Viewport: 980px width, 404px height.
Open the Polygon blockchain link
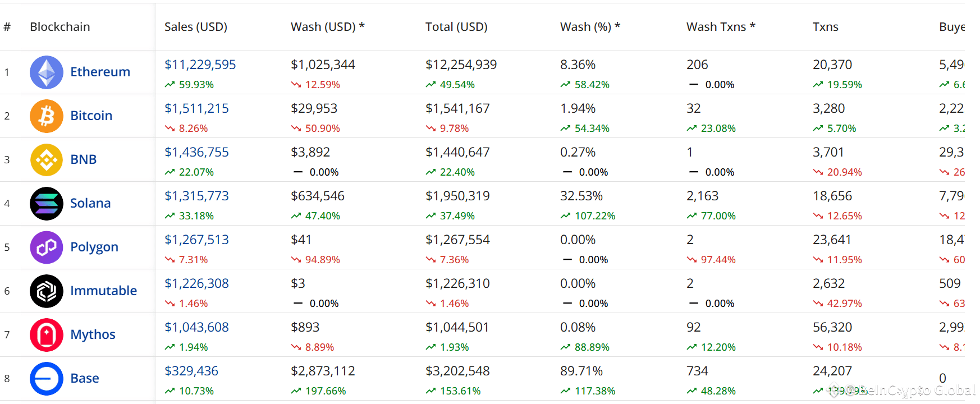[94, 247]
